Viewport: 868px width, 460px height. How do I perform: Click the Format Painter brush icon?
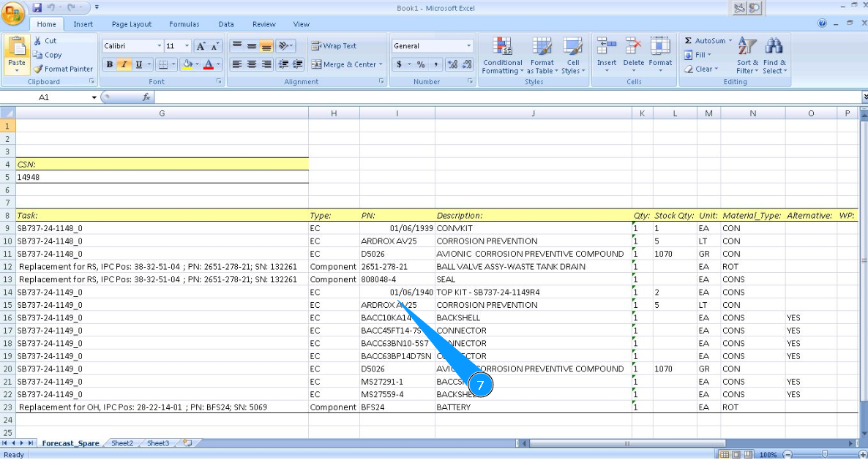38,69
